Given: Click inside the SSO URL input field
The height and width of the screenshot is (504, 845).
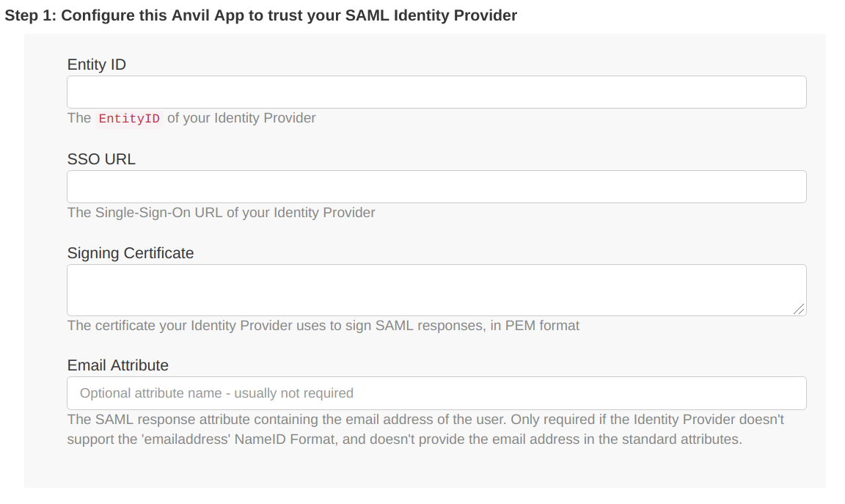Looking at the screenshot, I should [436, 186].
